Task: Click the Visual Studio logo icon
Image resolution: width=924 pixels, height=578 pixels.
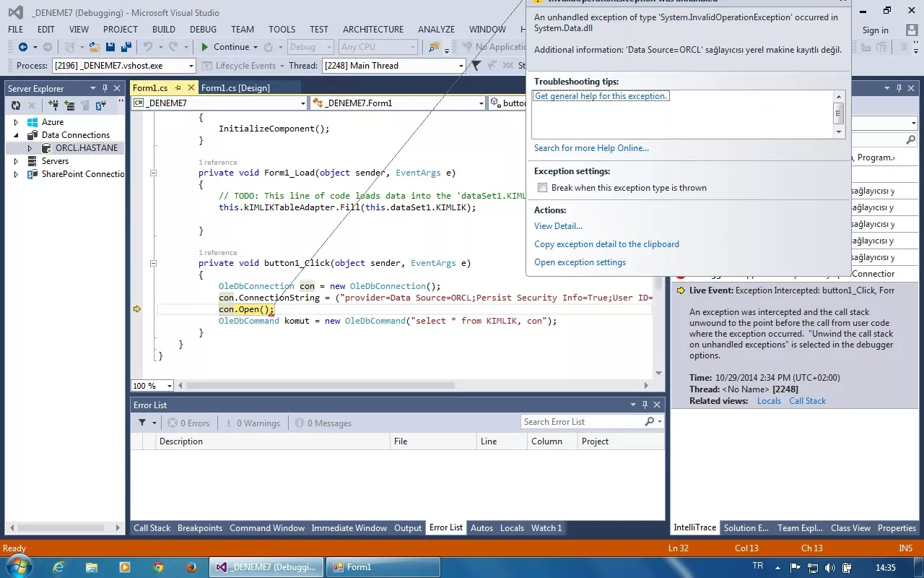Action: point(15,12)
